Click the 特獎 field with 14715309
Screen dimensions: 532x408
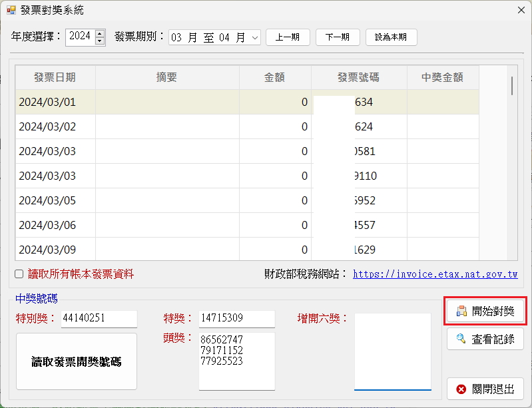[x=237, y=319]
